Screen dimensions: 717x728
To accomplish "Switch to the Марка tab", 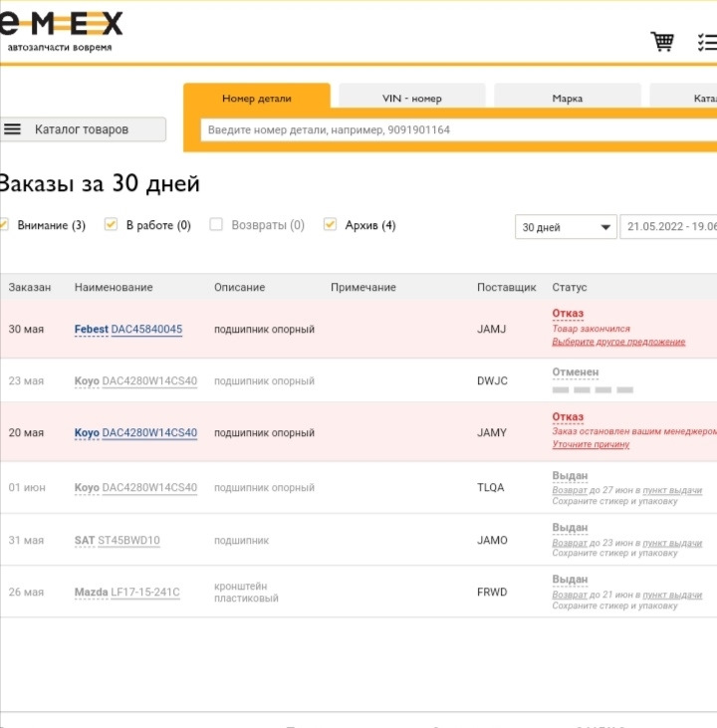I will pos(567,98).
